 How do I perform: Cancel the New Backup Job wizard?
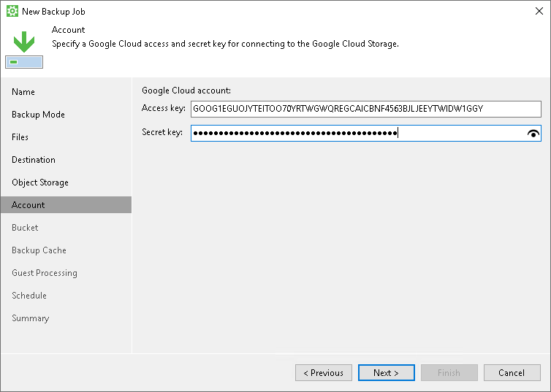coord(512,373)
